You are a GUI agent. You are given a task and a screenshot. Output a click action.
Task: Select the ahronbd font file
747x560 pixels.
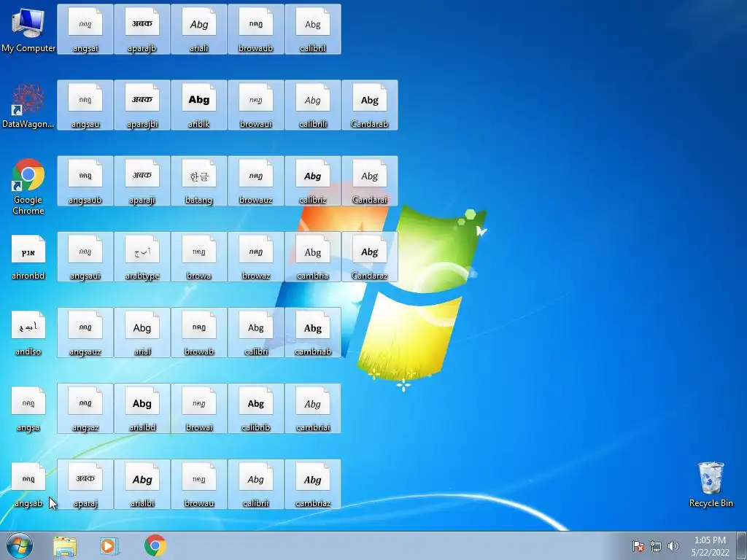click(28, 257)
